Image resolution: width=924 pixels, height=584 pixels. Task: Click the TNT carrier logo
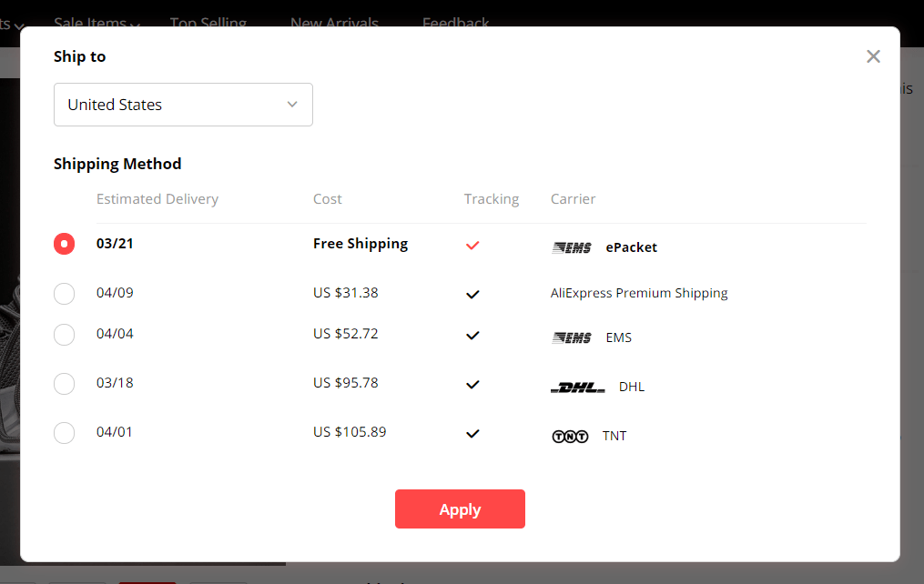point(571,436)
